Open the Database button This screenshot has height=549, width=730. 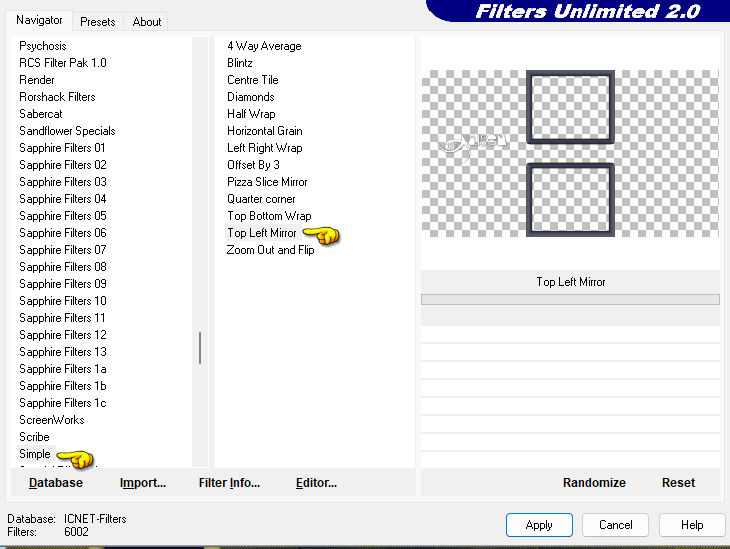coord(56,483)
